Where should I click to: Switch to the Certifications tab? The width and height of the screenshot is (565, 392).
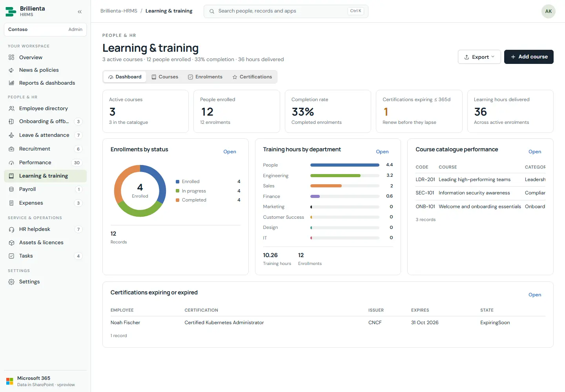[252, 77]
